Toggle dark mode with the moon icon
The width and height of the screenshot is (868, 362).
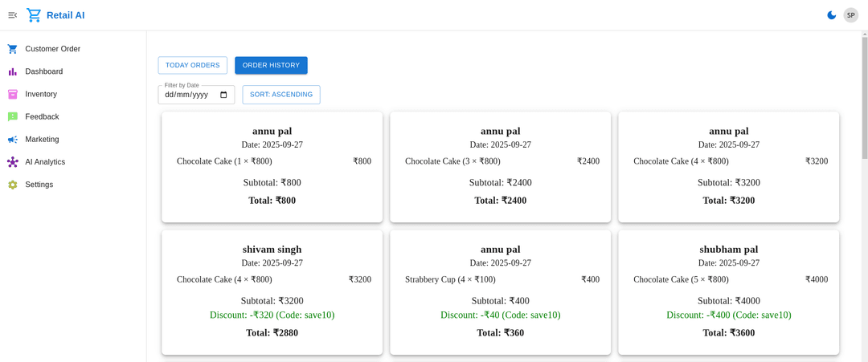832,15
